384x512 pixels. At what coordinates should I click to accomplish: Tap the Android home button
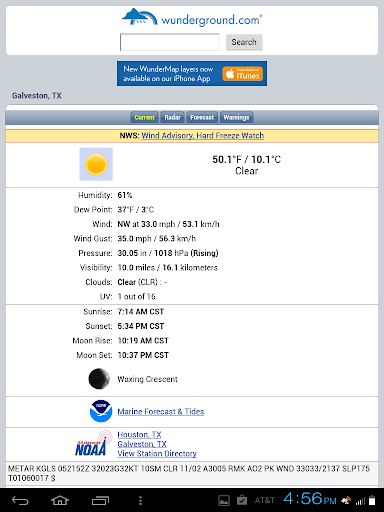[60, 500]
